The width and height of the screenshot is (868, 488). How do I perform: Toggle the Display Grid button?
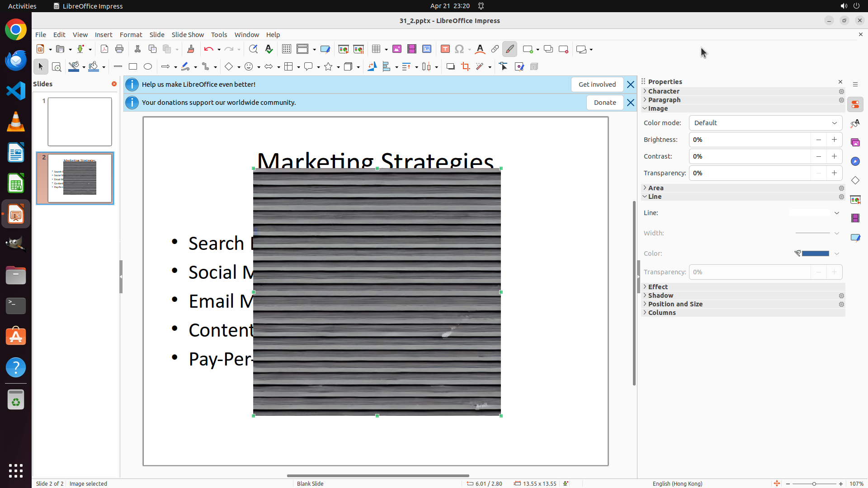287,49
